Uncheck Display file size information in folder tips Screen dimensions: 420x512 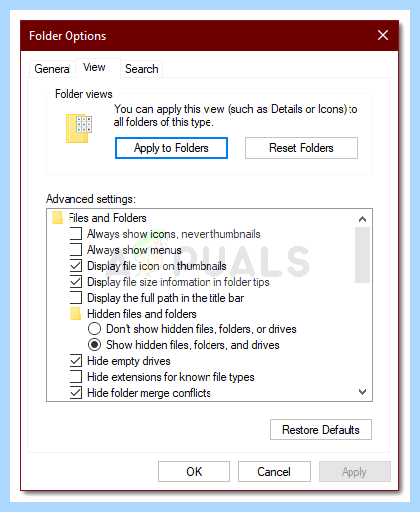(75, 282)
